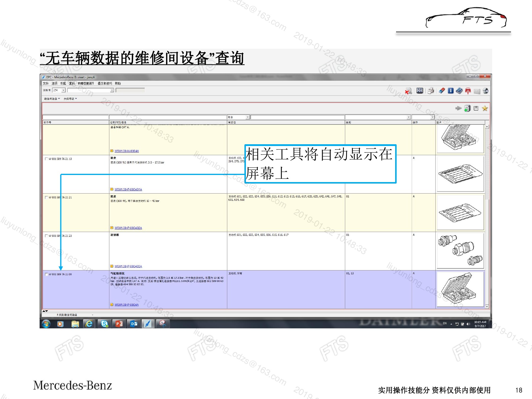
Task: Open the EPC app taskbar icon
Action: pos(147,324)
